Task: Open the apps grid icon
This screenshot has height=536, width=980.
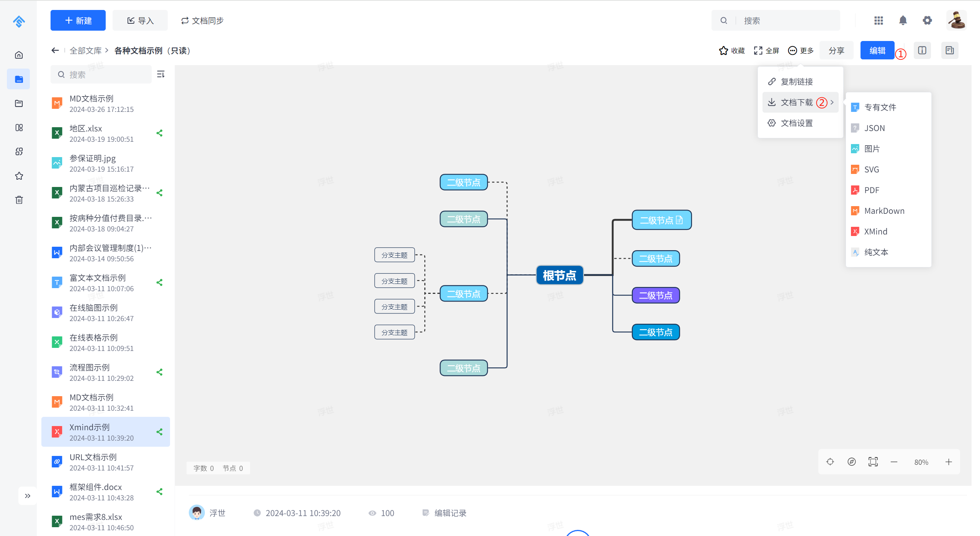Action: coord(879,20)
